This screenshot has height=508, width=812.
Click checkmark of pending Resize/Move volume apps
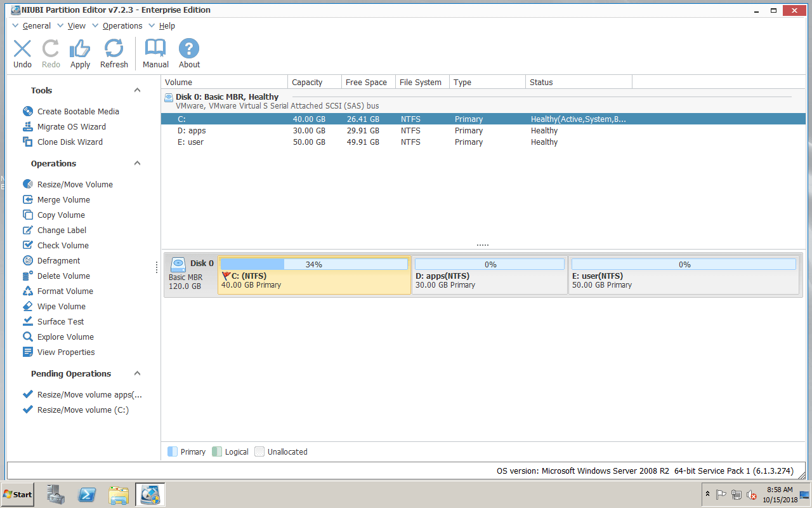click(x=28, y=394)
